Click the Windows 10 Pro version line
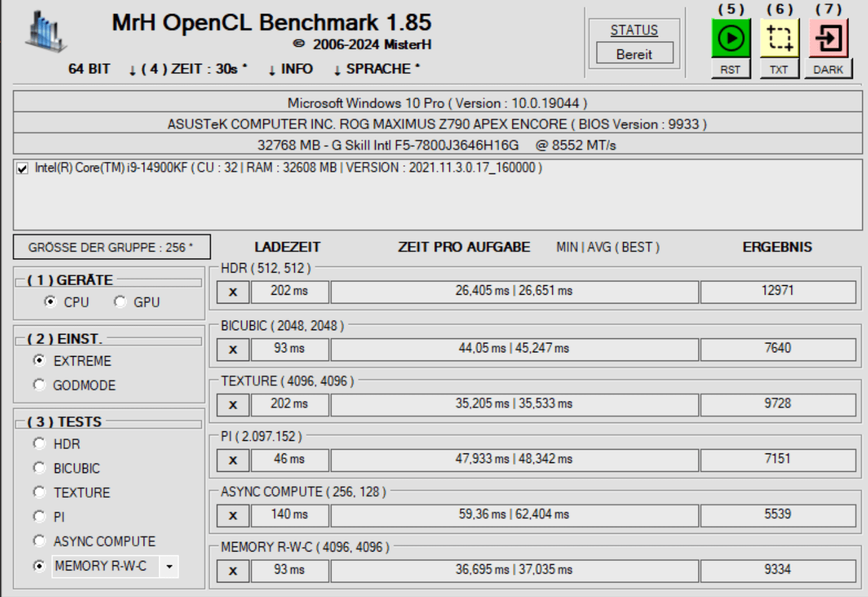 pos(438,102)
